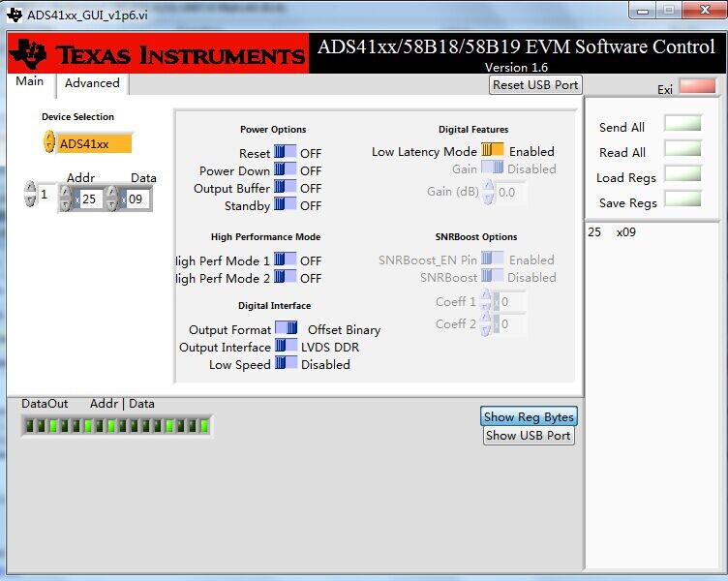728x581 pixels.
Task: Click the 'Digital Features' heading
Action: point(473,130)
